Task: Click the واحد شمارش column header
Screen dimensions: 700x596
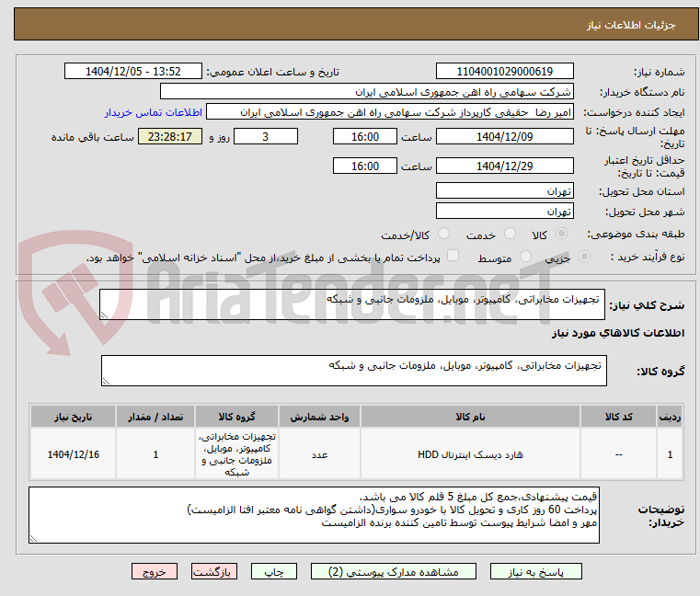Action: [x=319, y=417]
